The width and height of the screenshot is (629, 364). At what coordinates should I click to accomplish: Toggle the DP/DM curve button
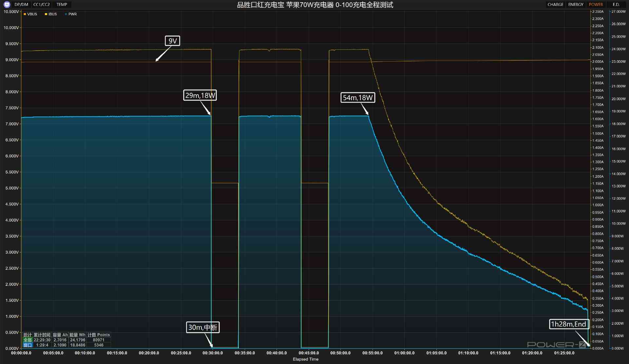pos(21,5)
